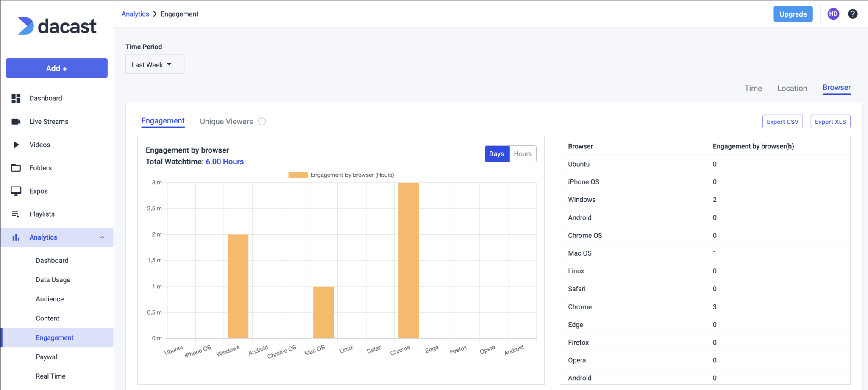The image size is (868, 390).
Task: Switch chart to Days view
Action: pos(496,154)
